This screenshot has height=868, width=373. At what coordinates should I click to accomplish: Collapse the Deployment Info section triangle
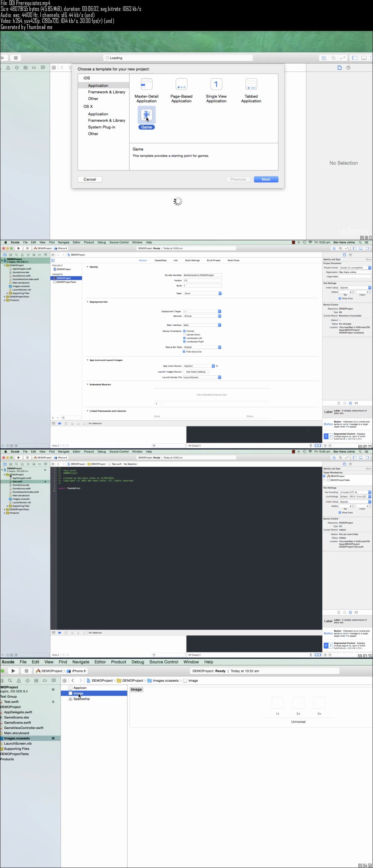pyautogui.click(x=87, y=302)
